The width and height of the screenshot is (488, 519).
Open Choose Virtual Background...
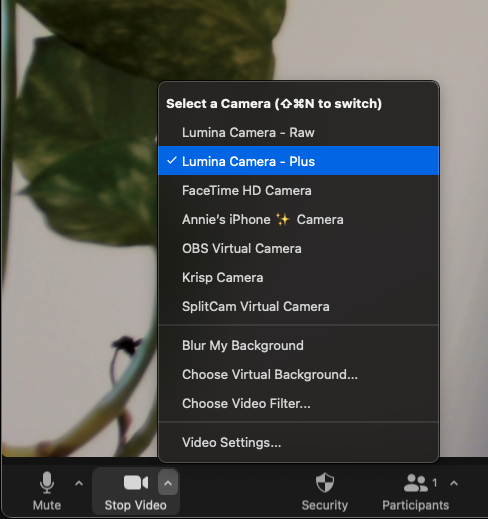point(299,374)
